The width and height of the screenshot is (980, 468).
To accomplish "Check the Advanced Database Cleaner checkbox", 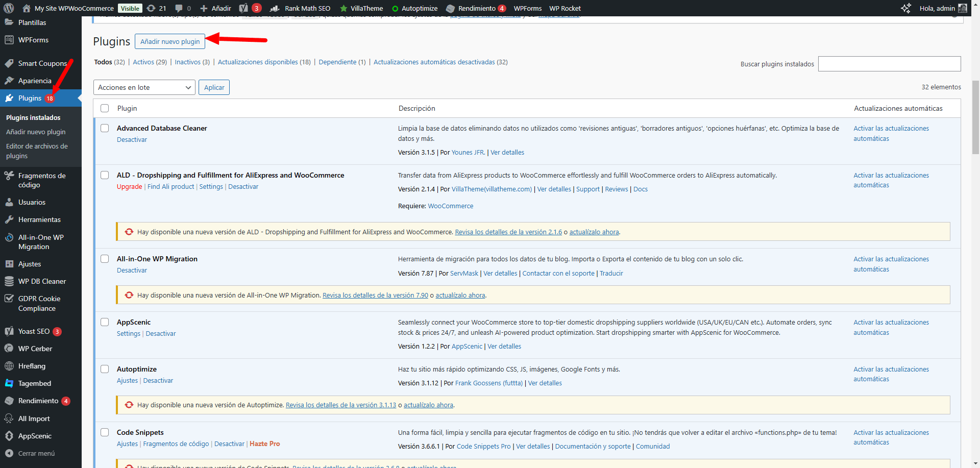I will tap(105, 128).
